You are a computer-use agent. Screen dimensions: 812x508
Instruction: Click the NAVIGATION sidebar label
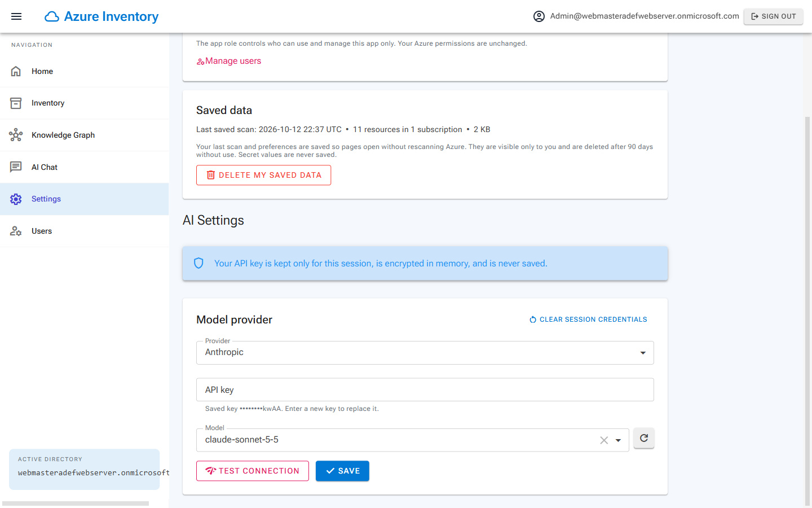coord(32,45)
